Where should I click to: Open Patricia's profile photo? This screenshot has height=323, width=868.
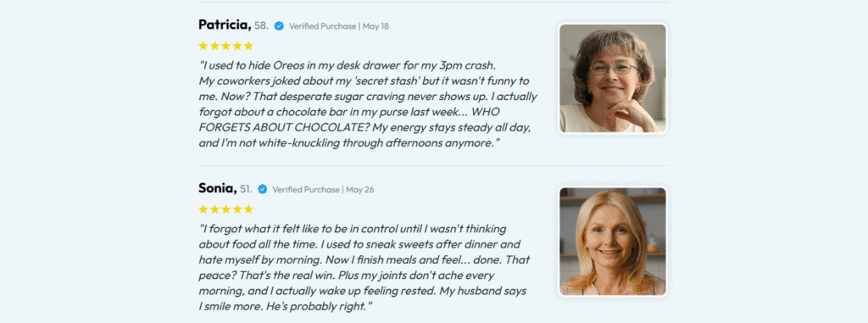613,78
